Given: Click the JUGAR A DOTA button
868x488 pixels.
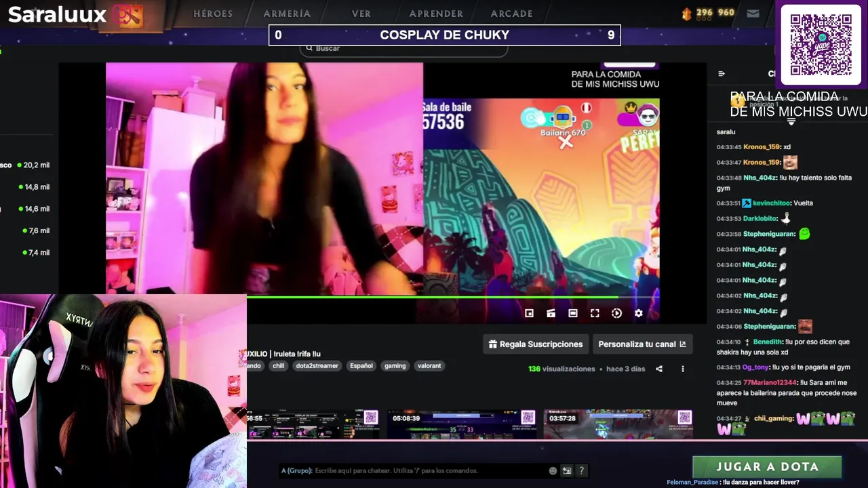Looking at the screenshot, I should [x=767, y=467].
